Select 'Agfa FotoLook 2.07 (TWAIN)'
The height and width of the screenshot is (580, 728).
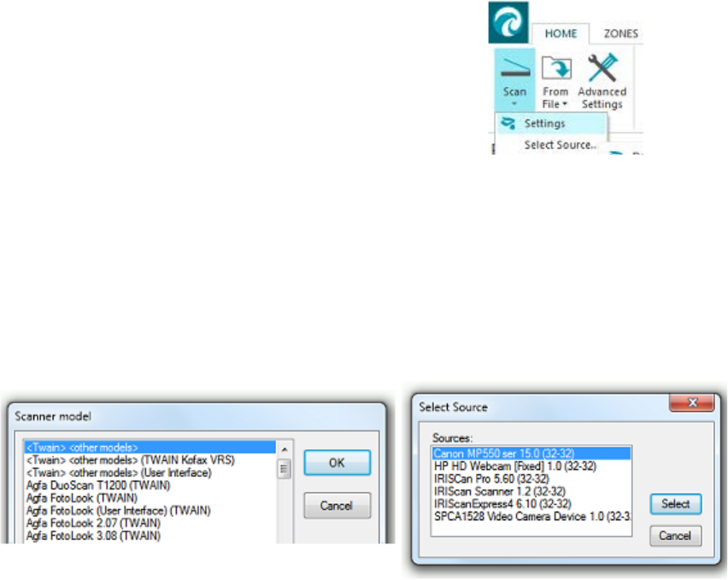[x=150, y=523]
